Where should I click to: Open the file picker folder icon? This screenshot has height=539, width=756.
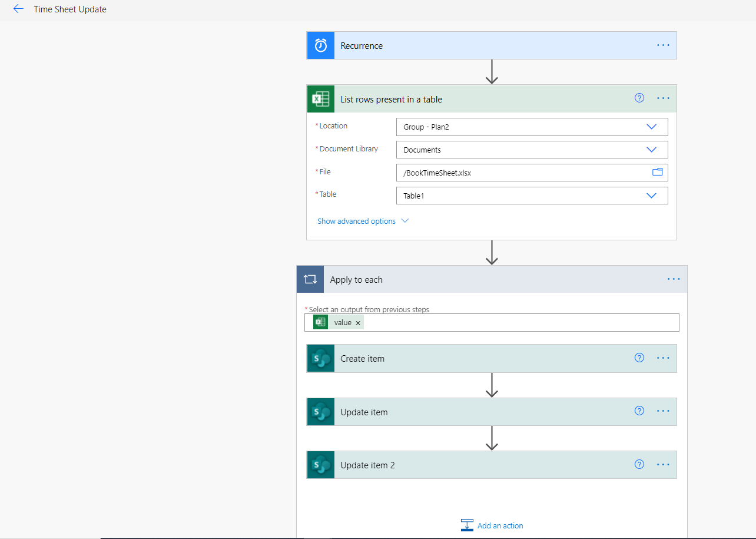pyautogui.click(x=658, y=172)
